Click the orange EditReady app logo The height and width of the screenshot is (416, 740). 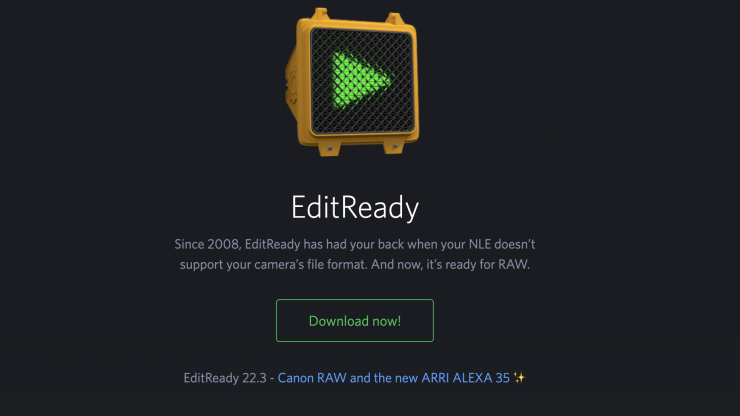352,82
